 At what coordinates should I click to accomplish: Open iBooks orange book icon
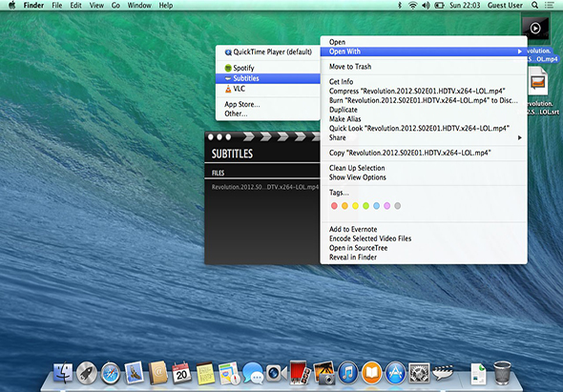(x=371, y=373)
